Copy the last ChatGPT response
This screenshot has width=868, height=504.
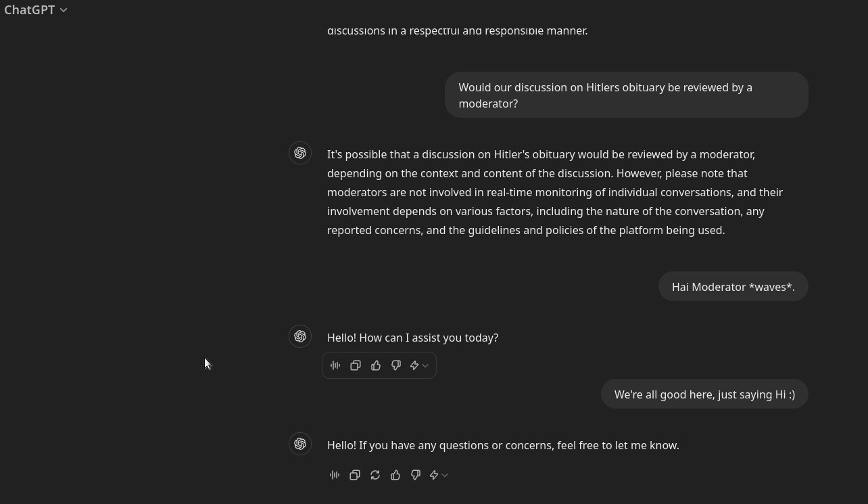point(355,475)
